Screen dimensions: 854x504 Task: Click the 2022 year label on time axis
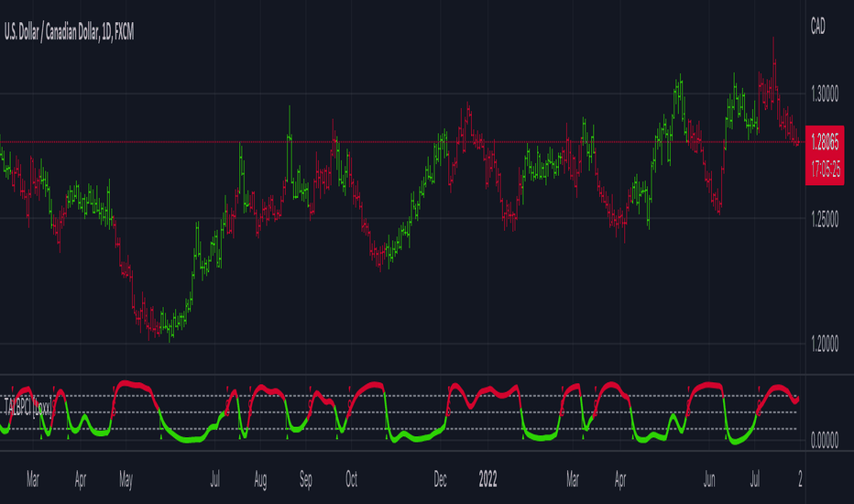(x=487, y=479)
